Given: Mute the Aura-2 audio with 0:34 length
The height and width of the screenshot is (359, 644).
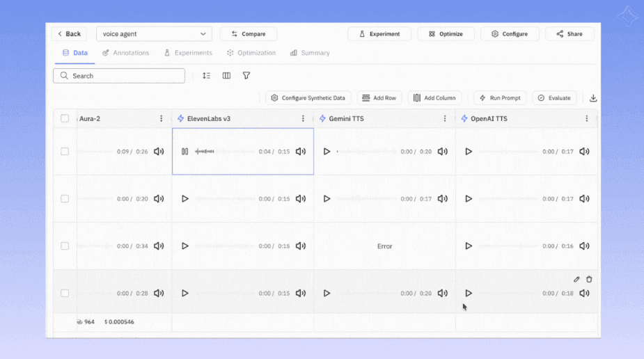Looking at the screenshot, I should (159, 246).
